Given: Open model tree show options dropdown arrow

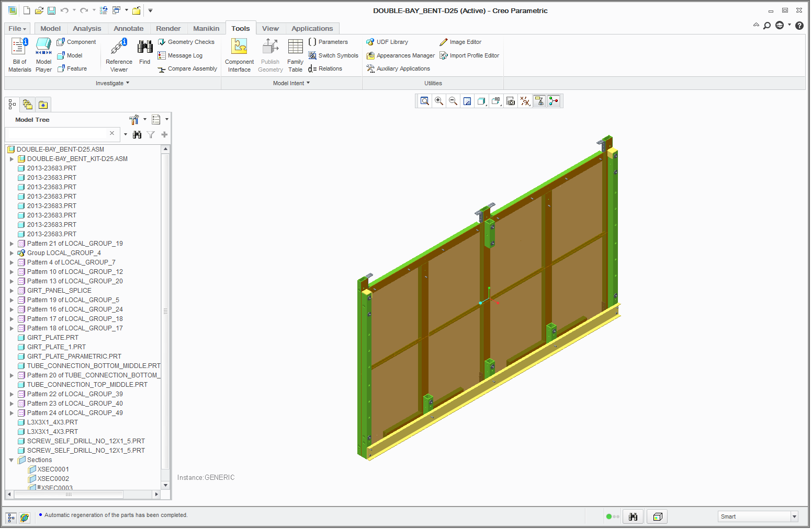Looking at the screenshot, I should 167,119.
